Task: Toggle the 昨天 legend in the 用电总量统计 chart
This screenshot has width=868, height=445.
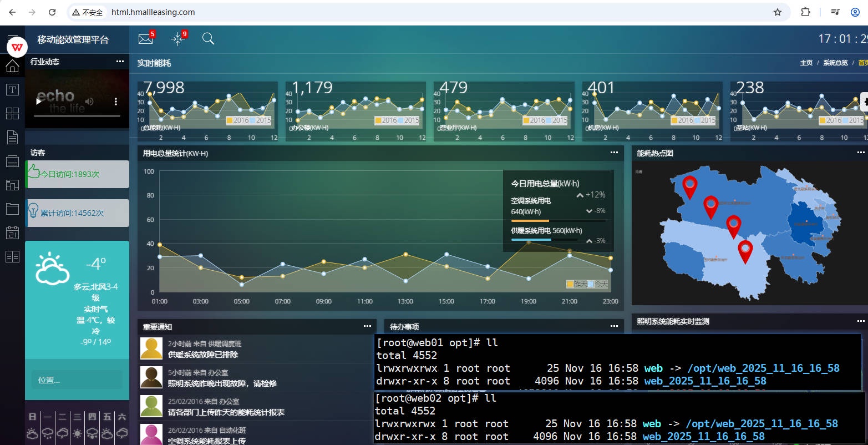Action: [x=576, y=284]
